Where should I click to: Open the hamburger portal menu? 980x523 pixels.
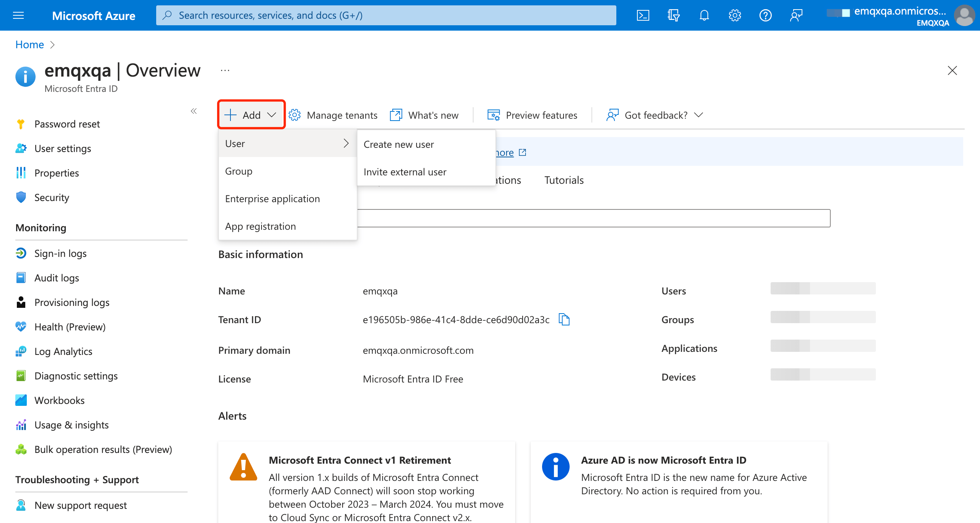[x=18, y=15]
